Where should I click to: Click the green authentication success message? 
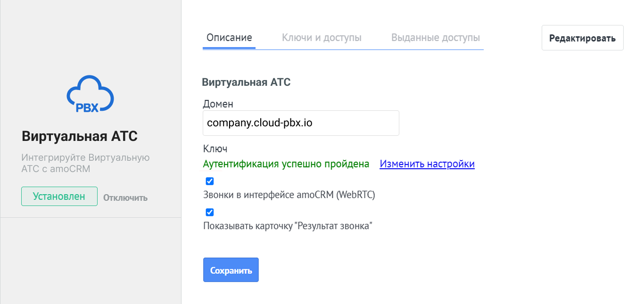click(286, 164)
